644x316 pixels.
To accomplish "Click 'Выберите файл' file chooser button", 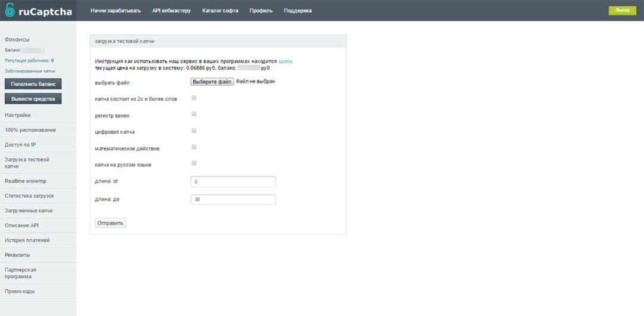I will (212, 82).
